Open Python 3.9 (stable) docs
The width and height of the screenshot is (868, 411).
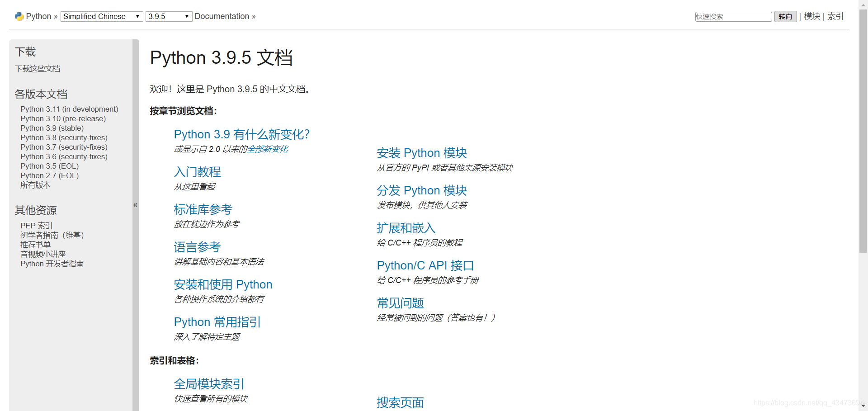tap(52, 128)
